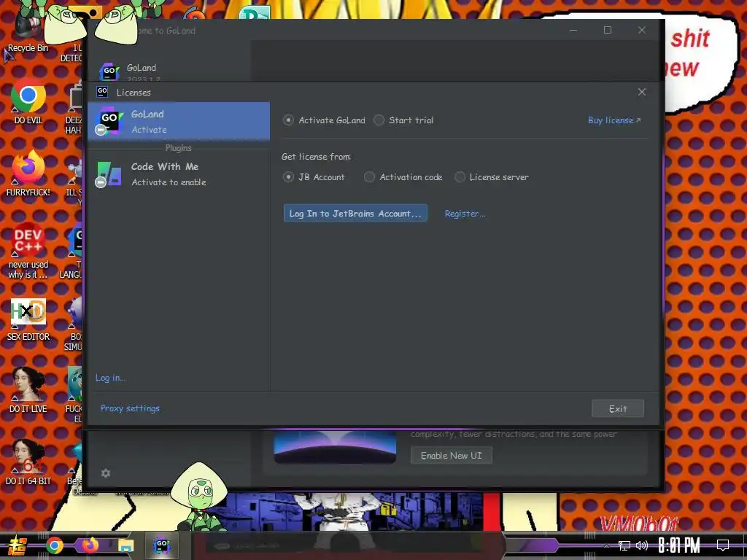Click the Start button on the taskbar
747x560 pixels.
(18, 545)
